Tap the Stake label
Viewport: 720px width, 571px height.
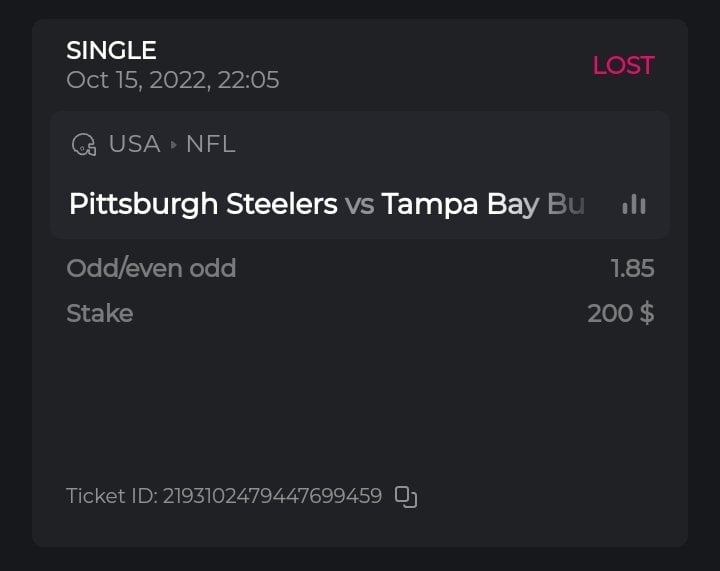[x=99, y=313]
